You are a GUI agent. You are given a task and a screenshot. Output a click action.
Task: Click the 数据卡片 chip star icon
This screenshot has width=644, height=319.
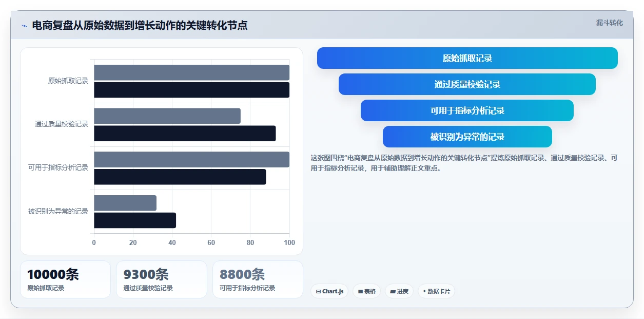[424, 291]
